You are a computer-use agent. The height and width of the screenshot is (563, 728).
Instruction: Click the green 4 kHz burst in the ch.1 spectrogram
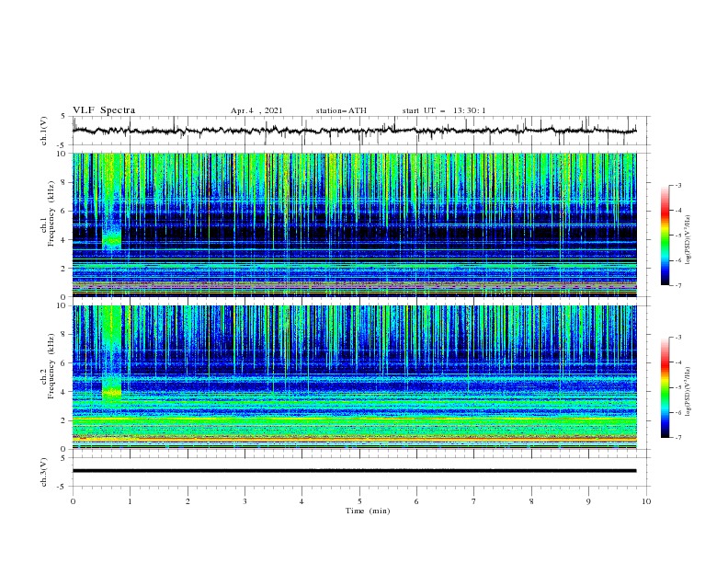111,239
